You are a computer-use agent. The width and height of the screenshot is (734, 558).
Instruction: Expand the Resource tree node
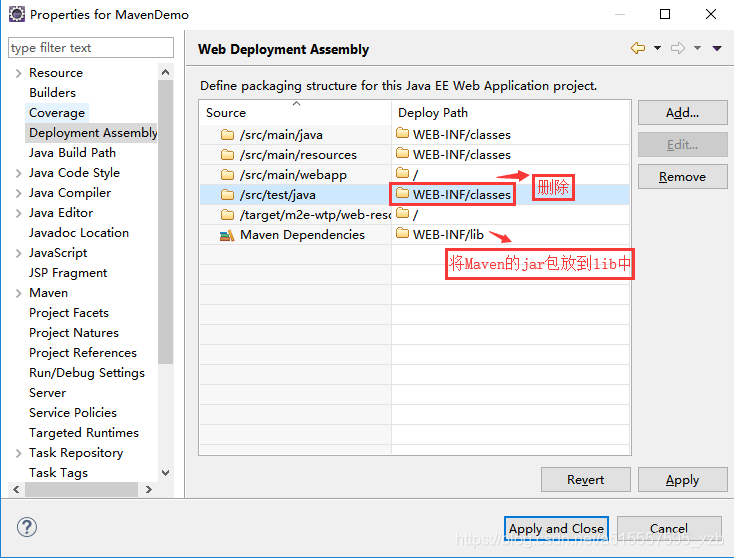(18, 73)
